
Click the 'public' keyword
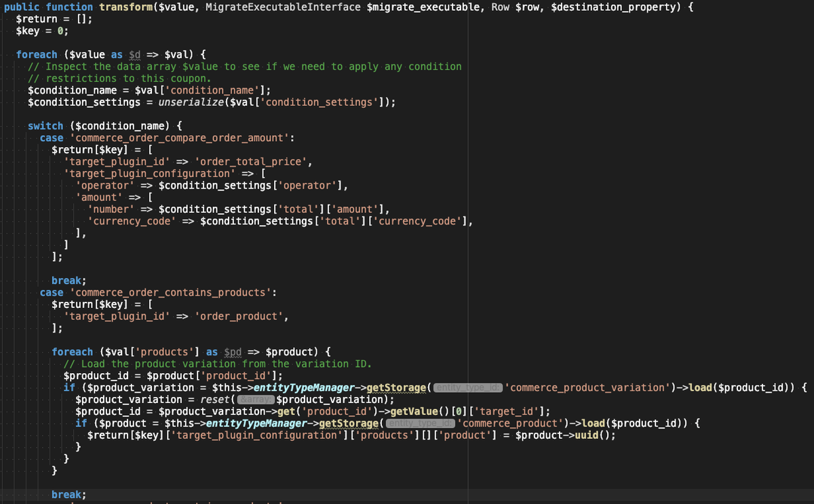coord(22,7)
